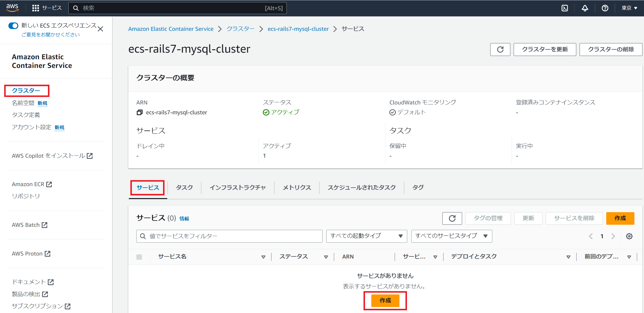644x313 pixels.
Task: Click the 更新 button in services header
Action: [x=528, y=218]
